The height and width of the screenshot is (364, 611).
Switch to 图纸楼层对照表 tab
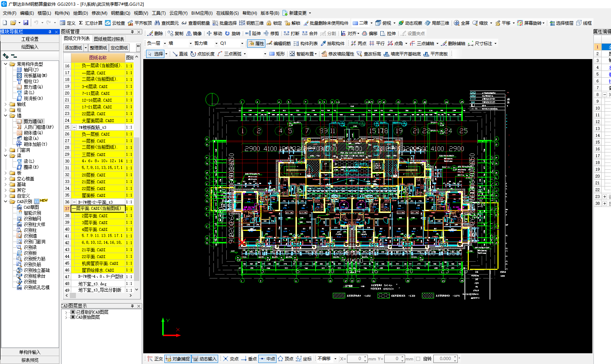[109, 39]
